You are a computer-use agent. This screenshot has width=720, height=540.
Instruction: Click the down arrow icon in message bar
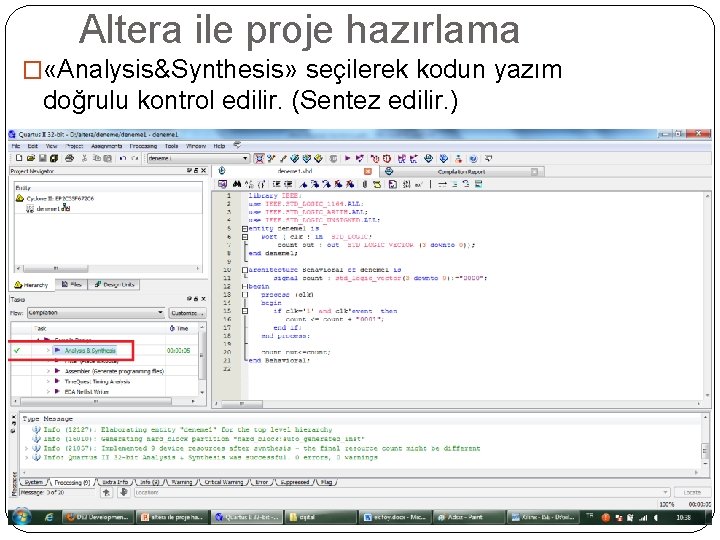[124, 492]
